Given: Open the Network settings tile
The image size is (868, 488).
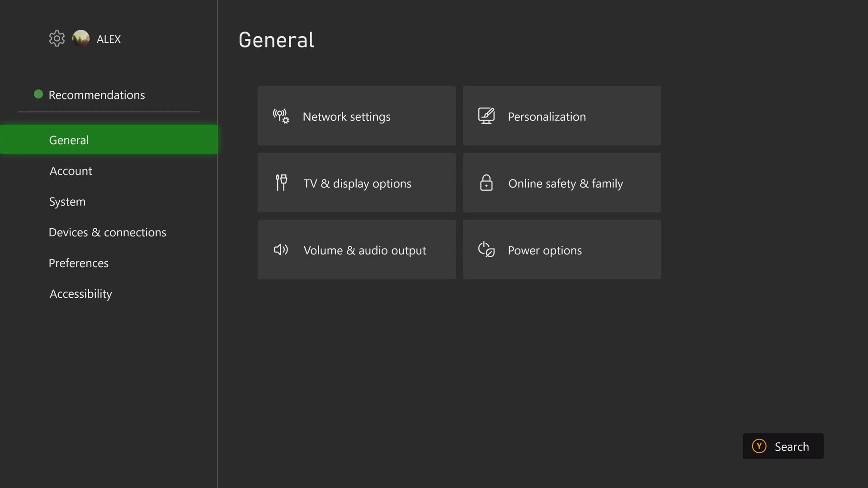Looking at the screenshot, I should tap(357, 116).
